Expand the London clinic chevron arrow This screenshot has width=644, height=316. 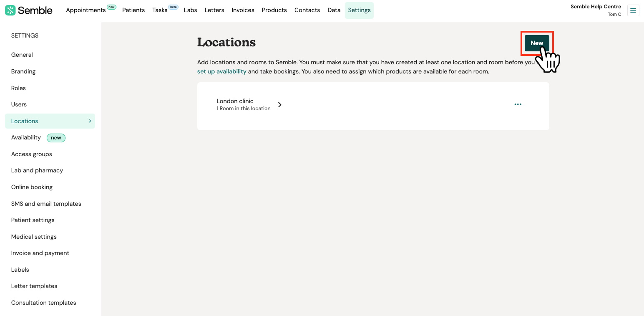click(x=280, y=105)
